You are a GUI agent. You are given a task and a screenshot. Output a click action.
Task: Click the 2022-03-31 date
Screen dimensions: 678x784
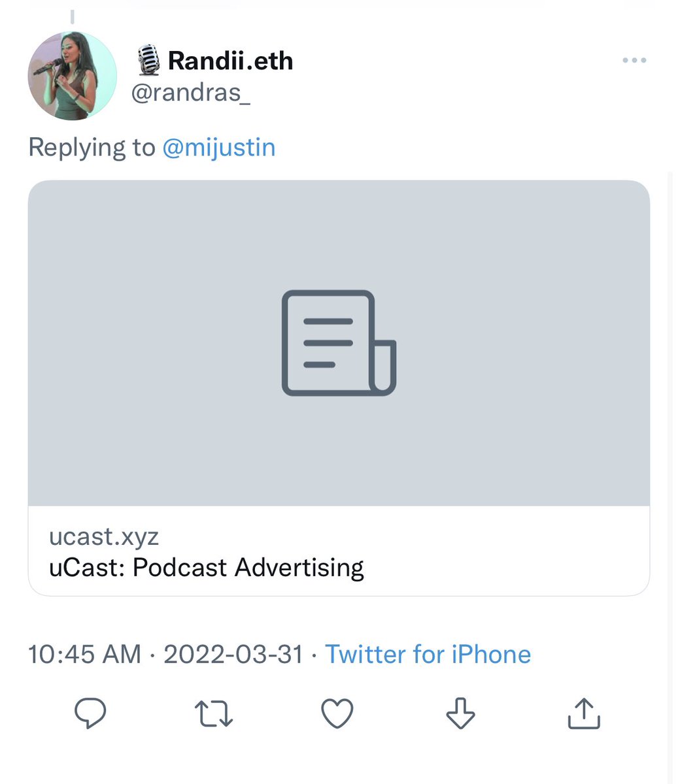[233, 654]
